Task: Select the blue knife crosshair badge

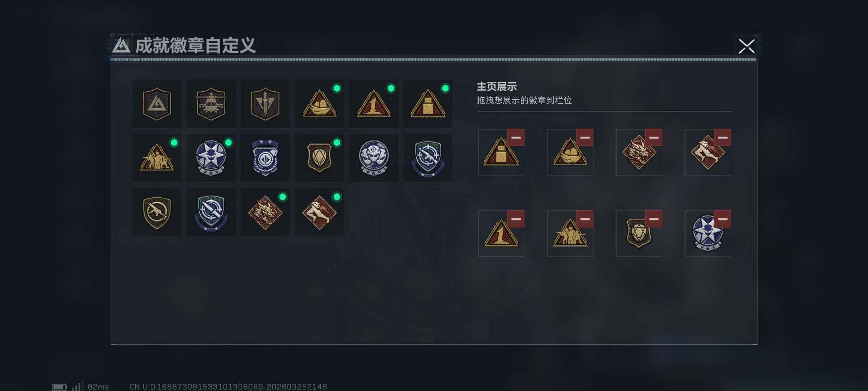Action: (x=211, y=213)
